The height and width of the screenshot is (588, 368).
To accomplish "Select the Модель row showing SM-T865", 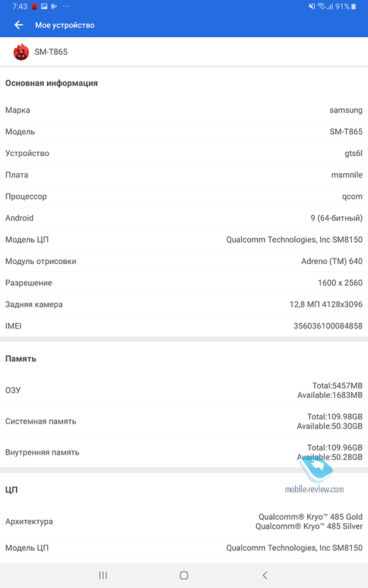I will click(184, 132).
